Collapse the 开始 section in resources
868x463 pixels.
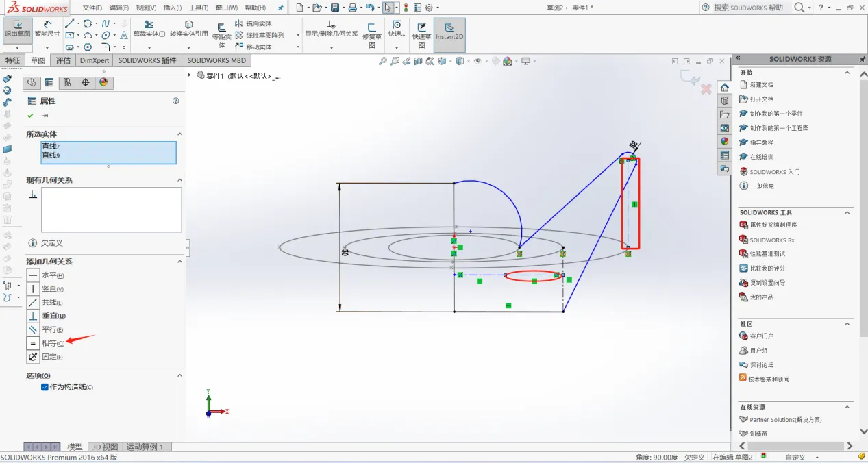click(847, 72)
